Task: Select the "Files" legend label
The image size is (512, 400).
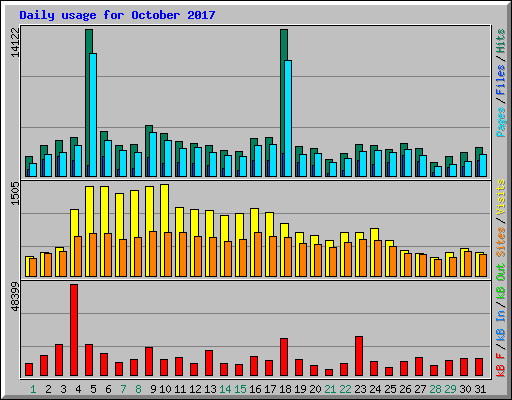Action: point(501,80)
